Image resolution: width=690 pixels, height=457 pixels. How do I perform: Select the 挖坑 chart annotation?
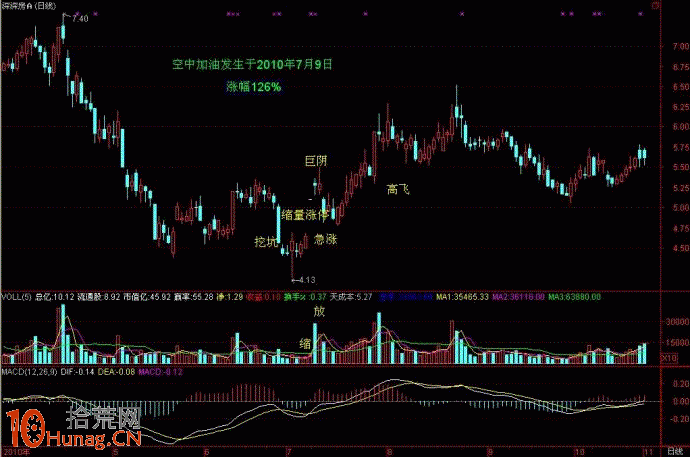pyautogui.click(x=266, y=241)
